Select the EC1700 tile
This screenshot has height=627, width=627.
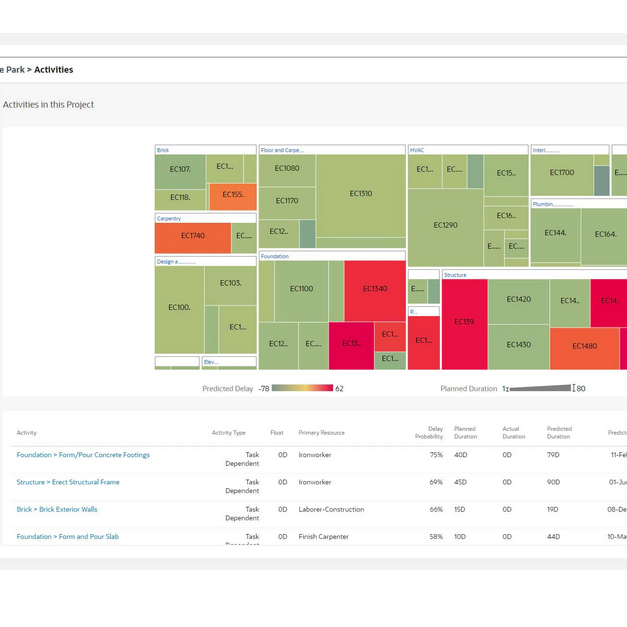point(561,173)
